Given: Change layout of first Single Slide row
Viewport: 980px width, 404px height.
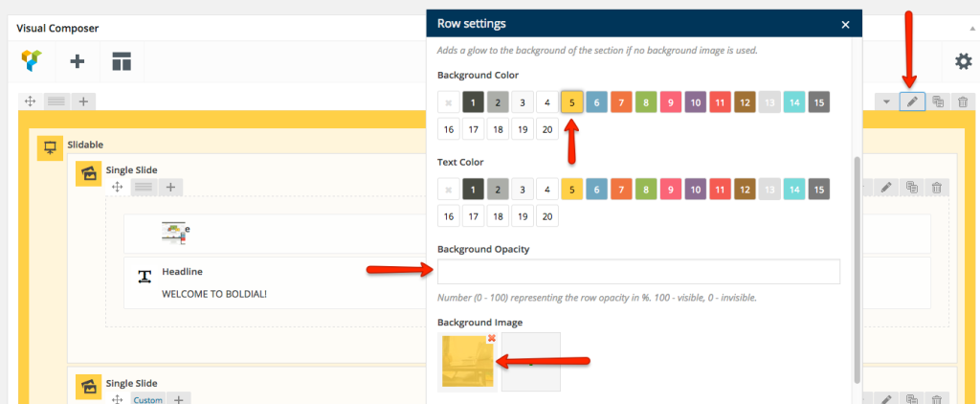Looking at the screenshot, I should pyautogui.click(x=144, y=187).
